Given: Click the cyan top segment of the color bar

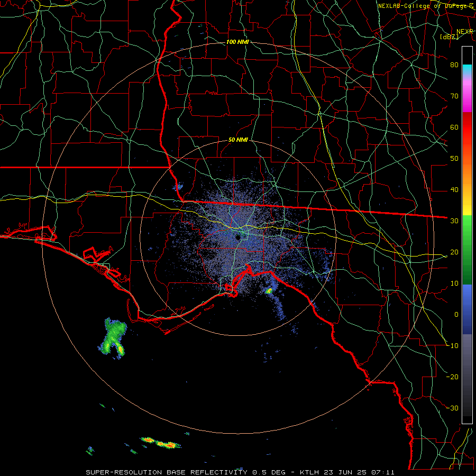Looking at the screenshot, I should [467, 70].
